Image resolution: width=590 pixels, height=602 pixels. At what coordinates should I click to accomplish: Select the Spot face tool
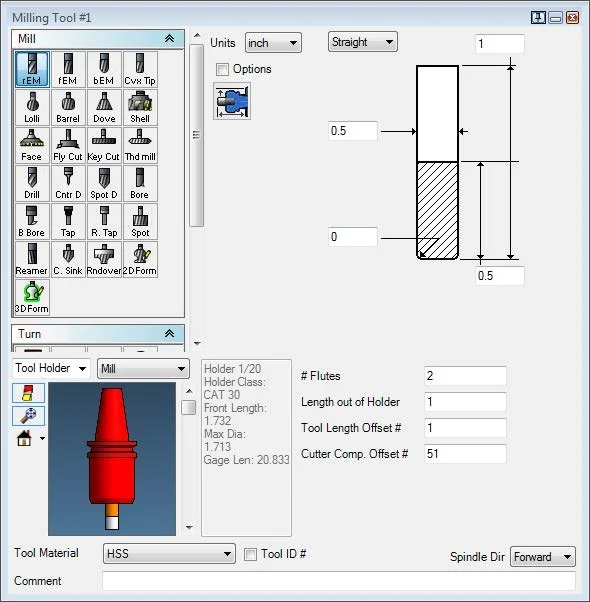tap(140, 222)
